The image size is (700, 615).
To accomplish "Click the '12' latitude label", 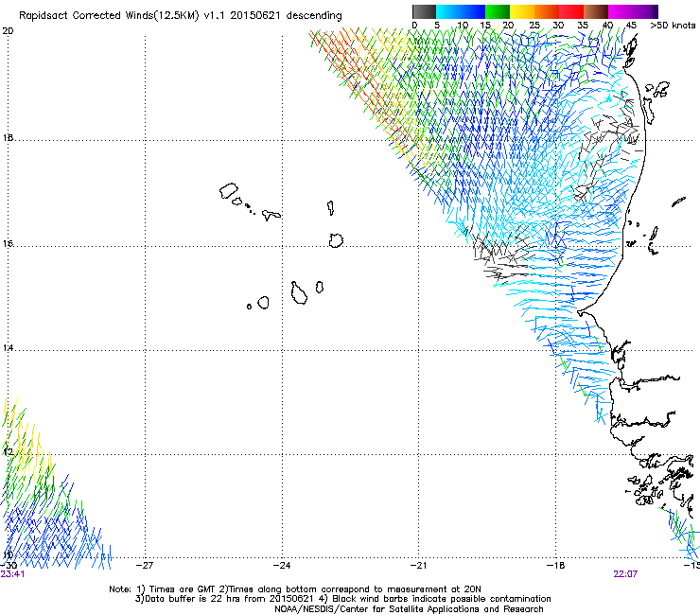I will [x=8, y=452].
